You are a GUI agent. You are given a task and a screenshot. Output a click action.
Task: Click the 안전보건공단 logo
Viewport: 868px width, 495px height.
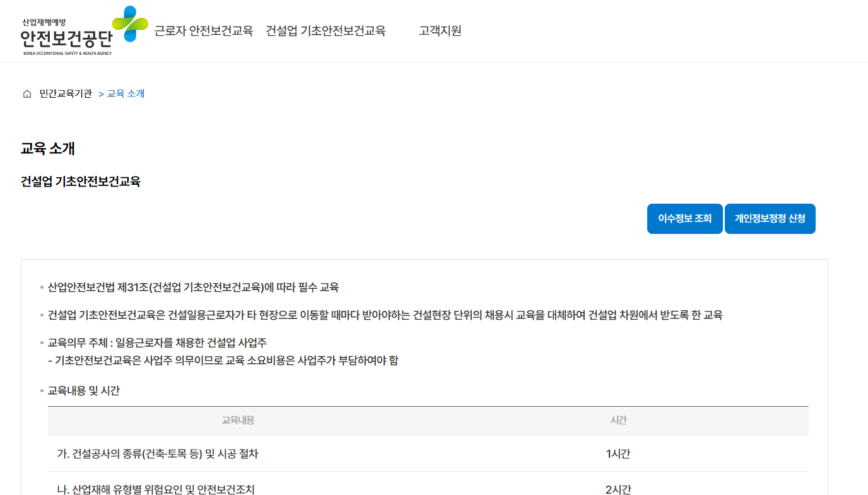tap(85, 31)
